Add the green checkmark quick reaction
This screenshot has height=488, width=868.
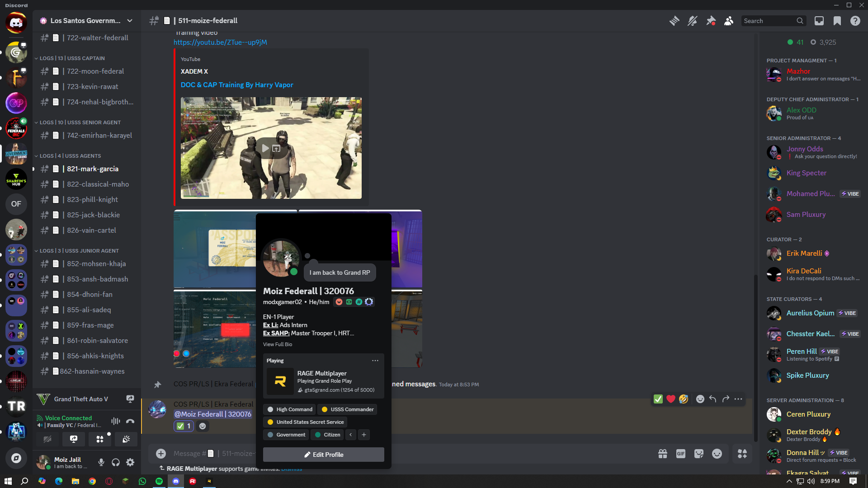pos(658,399)
